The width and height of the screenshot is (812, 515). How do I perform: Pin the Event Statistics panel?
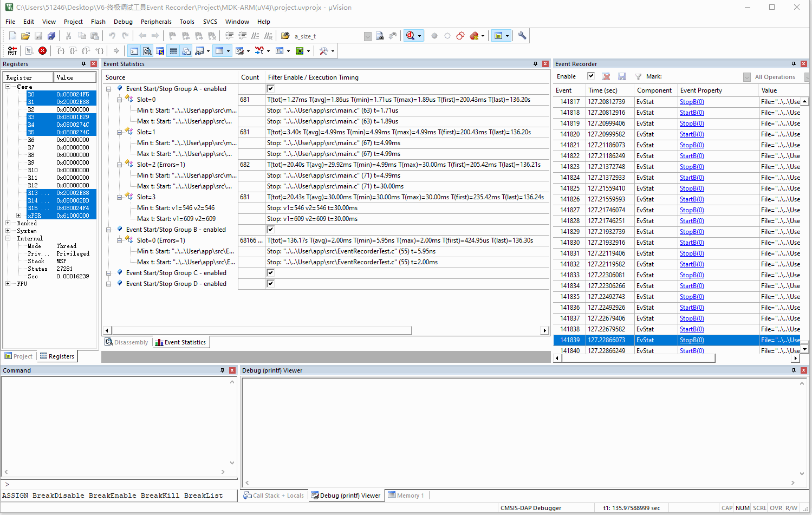pyautogui.click(x=535, y=64)
